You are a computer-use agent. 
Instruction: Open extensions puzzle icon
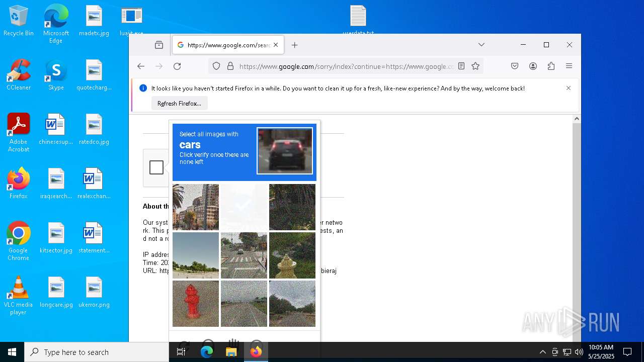tap(551, 66)
